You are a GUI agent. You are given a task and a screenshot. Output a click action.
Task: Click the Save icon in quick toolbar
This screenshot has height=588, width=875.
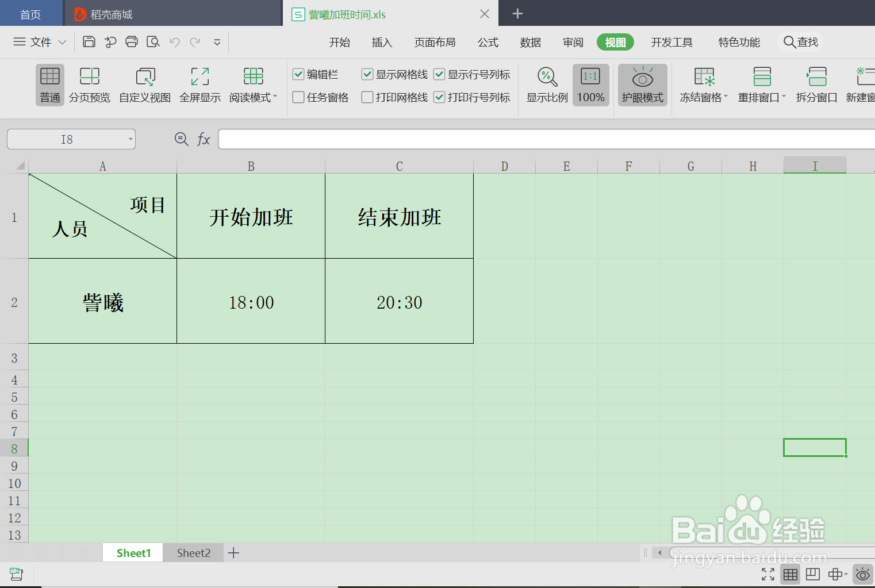(x=89, y=41)
